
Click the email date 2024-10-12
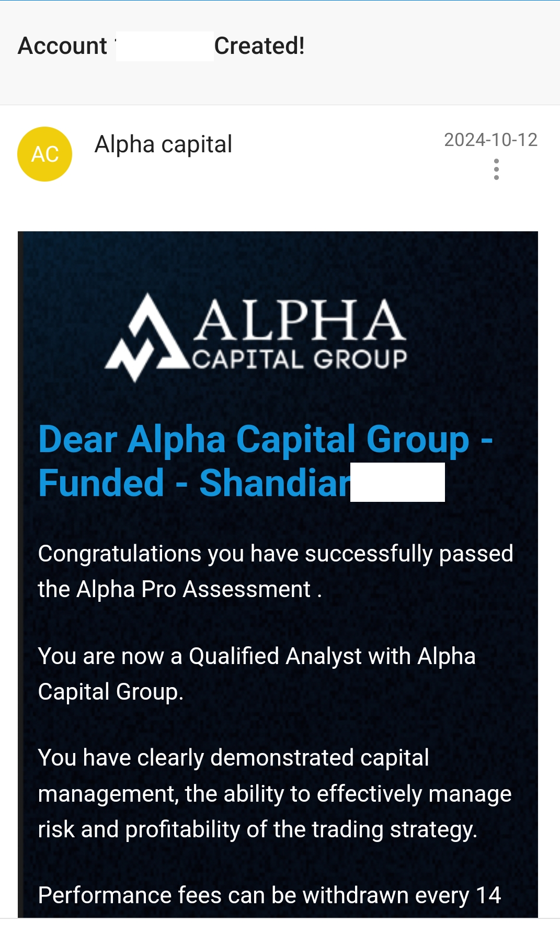click(490, 140)
